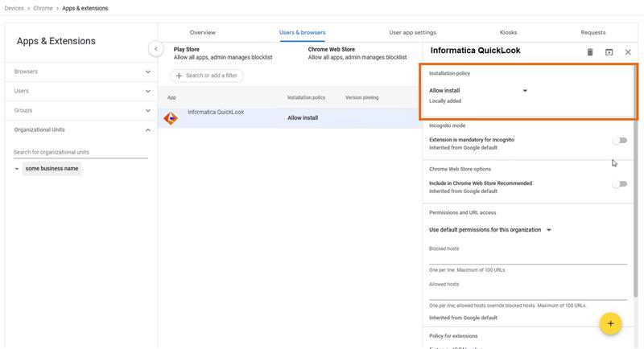
Task: Open the details panel in a new window
Action: 609,52
